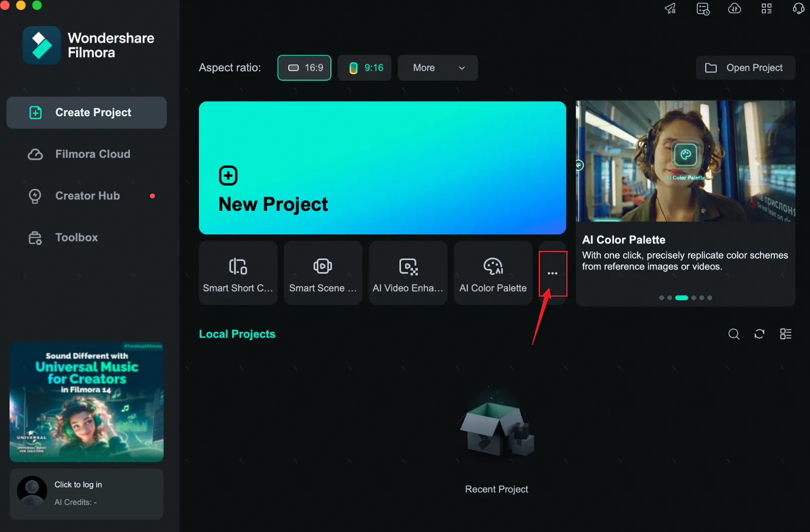Start a New Project
Image resolution: width=810 pixels, height=532 pixels.
382,168
